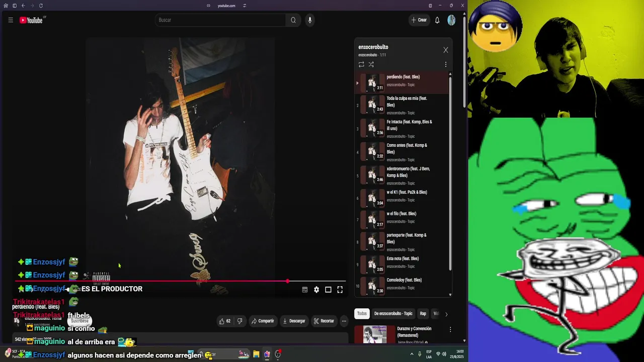Open more actions ellipsis beside Recortar
Viewport: 644px width, 362px height.
[344, 321]
